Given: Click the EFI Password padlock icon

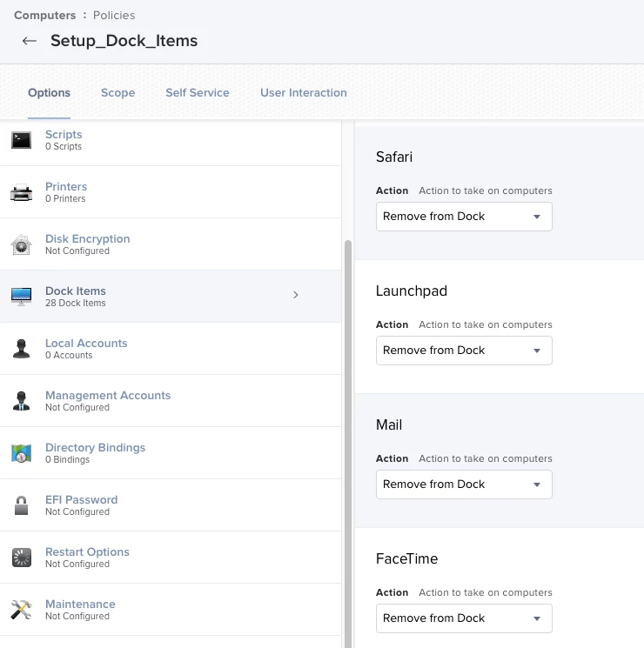Looking at the screenshot, I should pos(21,505).
